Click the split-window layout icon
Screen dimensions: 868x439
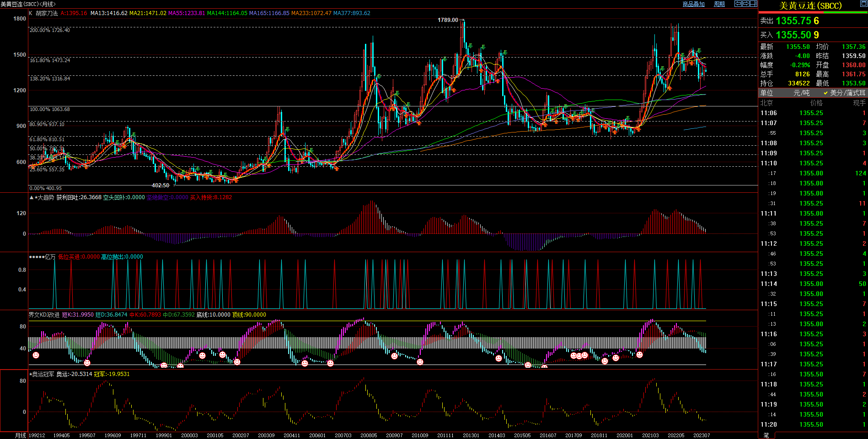tap(753, 4)
